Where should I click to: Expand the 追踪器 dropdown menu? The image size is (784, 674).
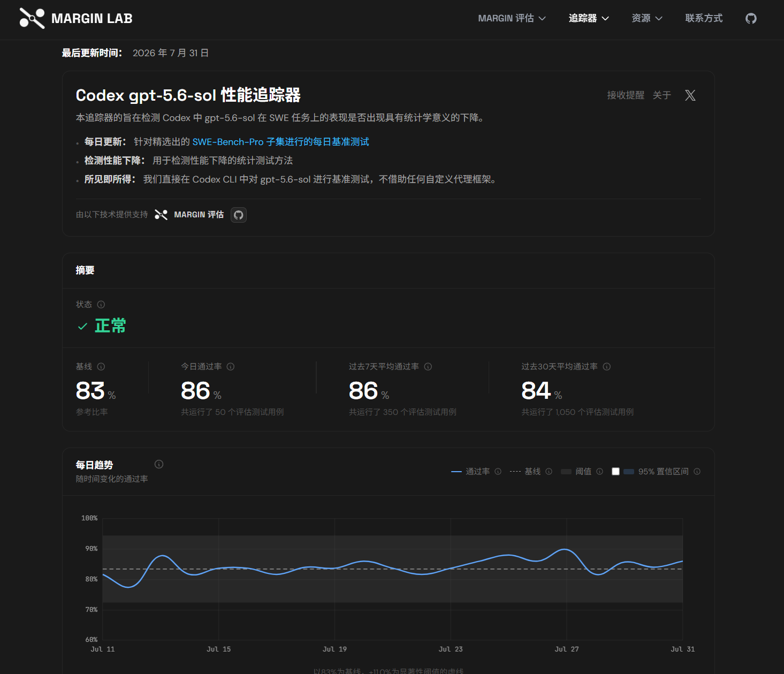589,18
